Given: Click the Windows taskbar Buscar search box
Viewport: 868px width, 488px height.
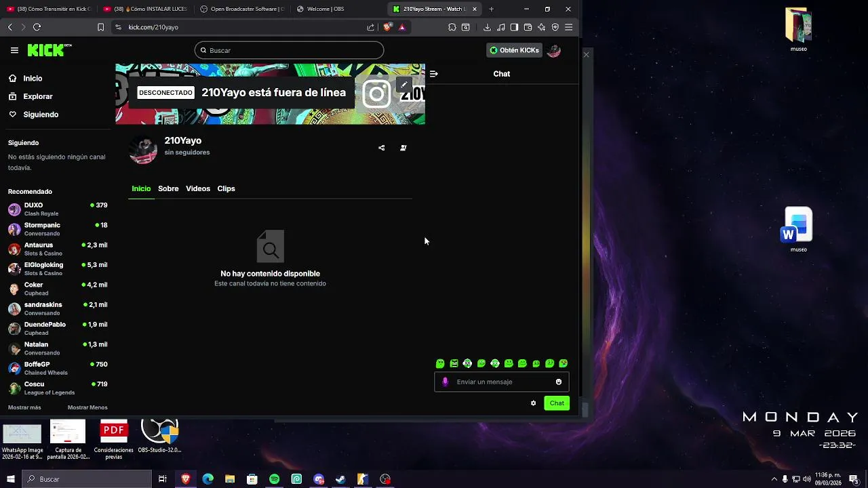Looking at the screenshot, I should 87,479.
